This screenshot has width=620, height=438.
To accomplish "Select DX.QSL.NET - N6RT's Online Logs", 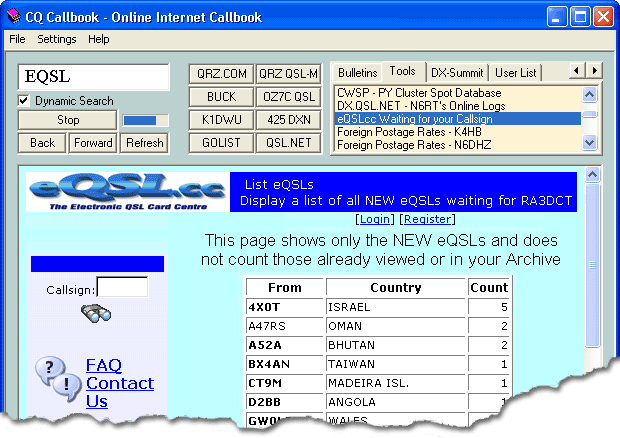I will tap(457, 106).
